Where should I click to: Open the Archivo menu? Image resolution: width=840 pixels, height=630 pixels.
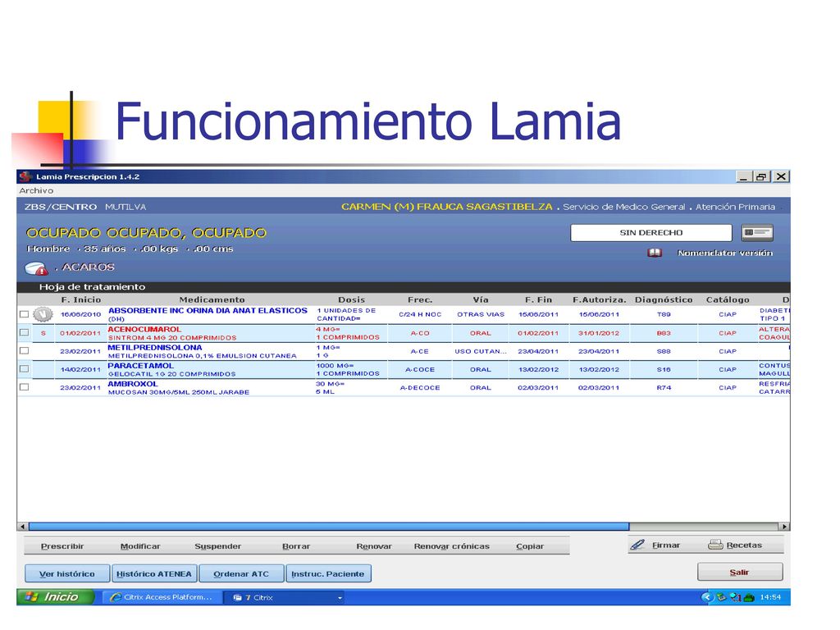point(36,190)
